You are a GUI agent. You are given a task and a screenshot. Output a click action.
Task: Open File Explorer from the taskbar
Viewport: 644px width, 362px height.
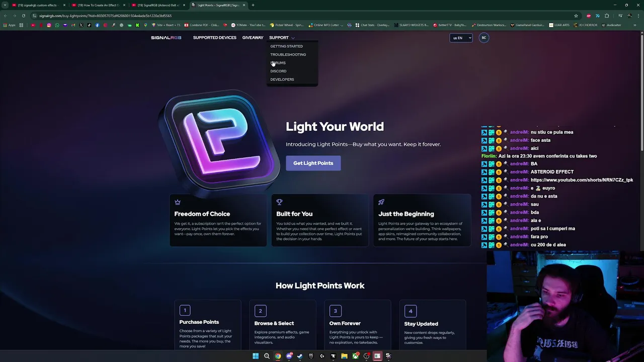click(344, 356)
